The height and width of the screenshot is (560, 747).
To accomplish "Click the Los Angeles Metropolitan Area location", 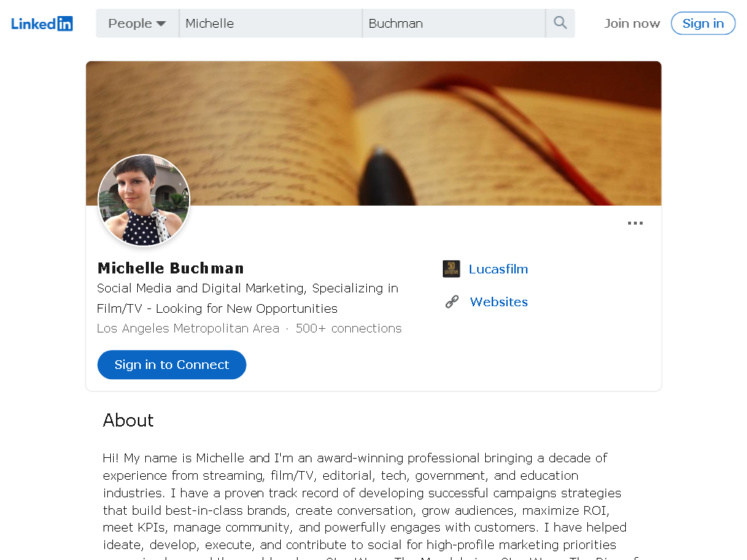I will pyautogui.click(x=187, y=329).
